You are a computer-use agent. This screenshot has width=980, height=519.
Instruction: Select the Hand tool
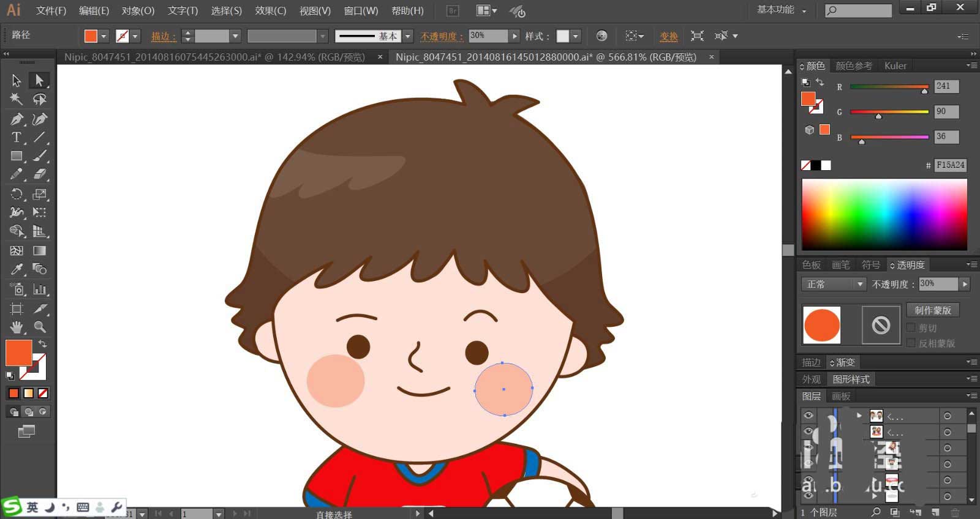tap(17, 327)
